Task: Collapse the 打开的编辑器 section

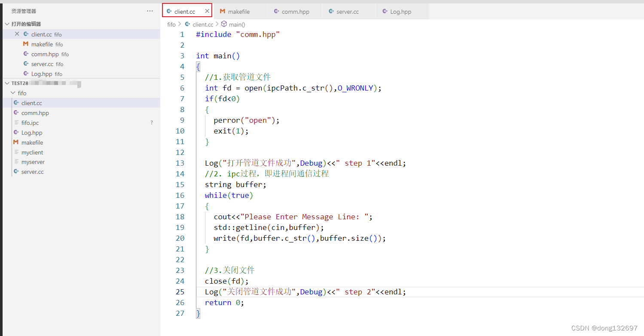Action: (7, 24)
